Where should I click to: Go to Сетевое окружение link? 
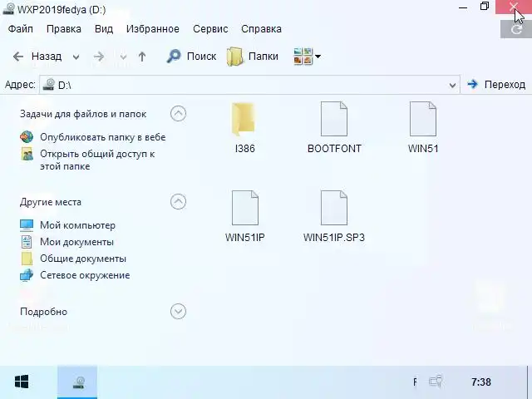pos(85,275)
